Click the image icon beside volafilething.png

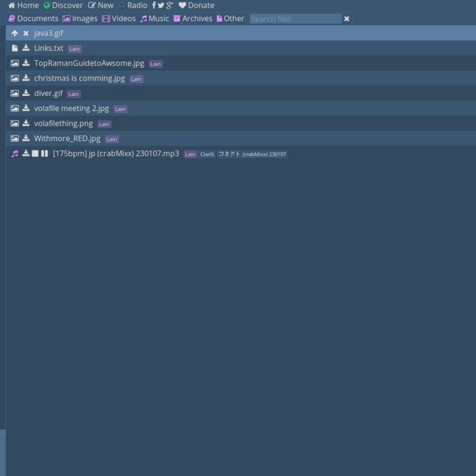[15, 123]
